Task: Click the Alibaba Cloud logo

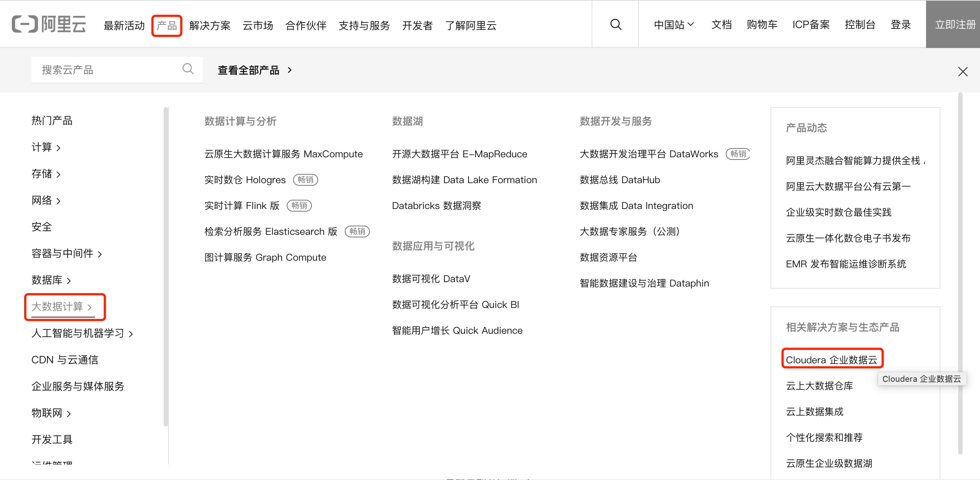Action: point(49,24)
